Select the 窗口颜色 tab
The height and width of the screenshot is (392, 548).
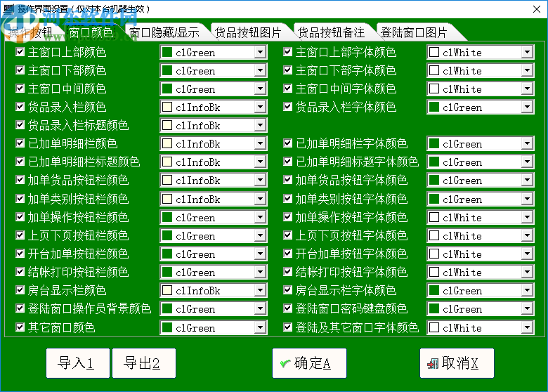point(91,32)
